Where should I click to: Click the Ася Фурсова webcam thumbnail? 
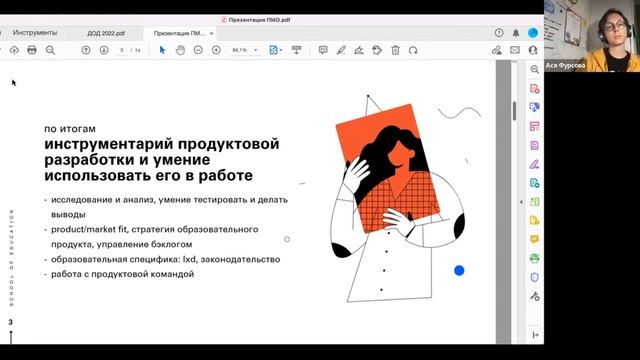coord(592,36)
